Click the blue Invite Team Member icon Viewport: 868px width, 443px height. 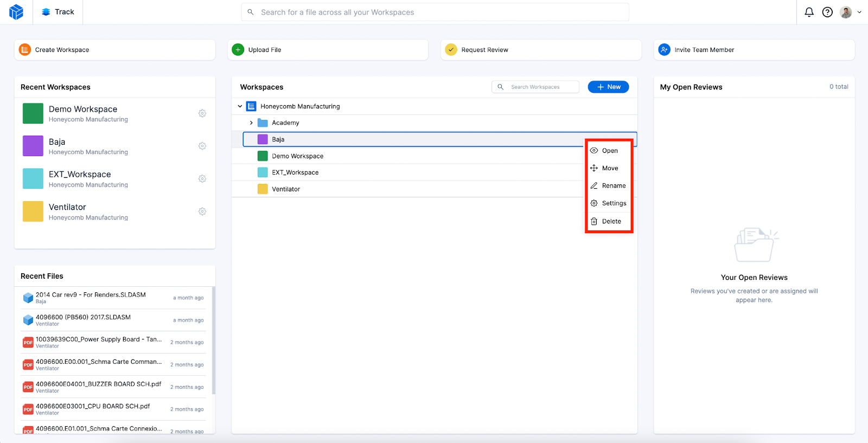coord(664,50)
